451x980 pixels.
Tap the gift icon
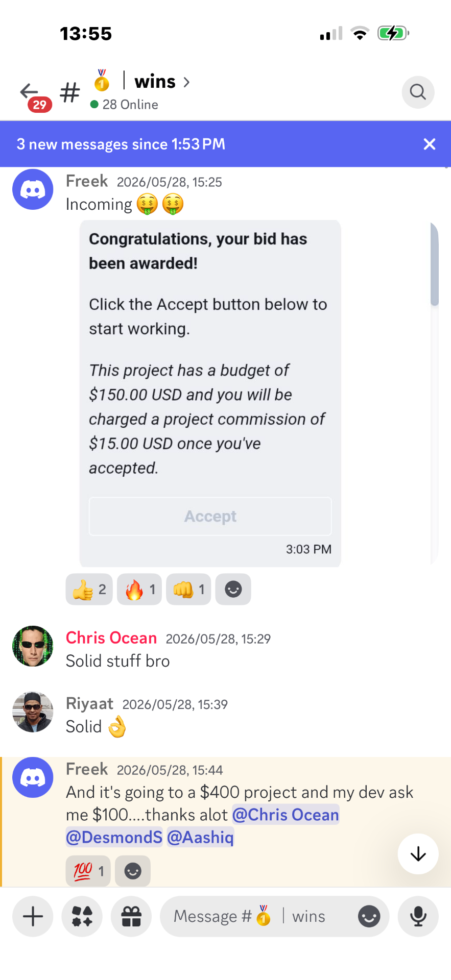tap(131, 916)
